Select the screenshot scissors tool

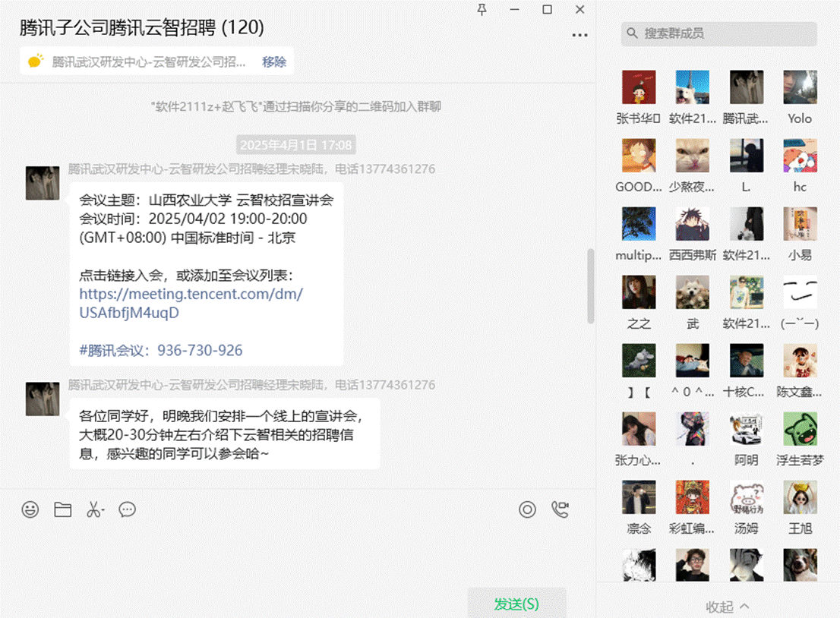(x=95, y=509)
